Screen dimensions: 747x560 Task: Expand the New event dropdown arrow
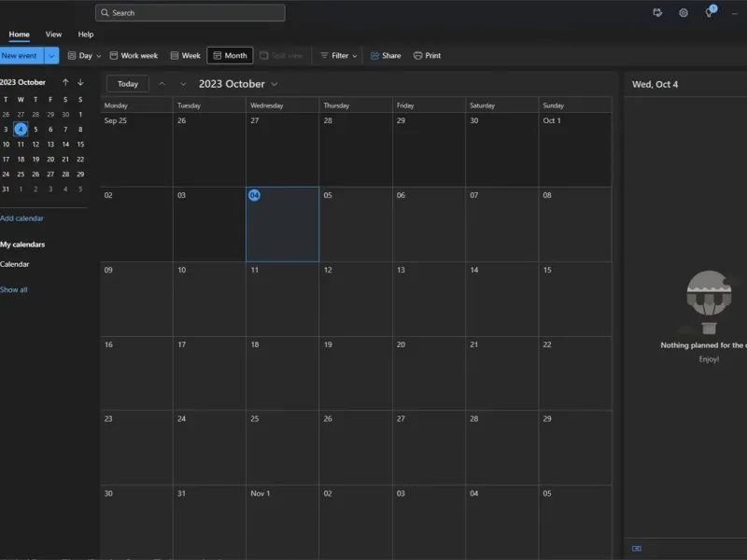[x=51, y=56]
